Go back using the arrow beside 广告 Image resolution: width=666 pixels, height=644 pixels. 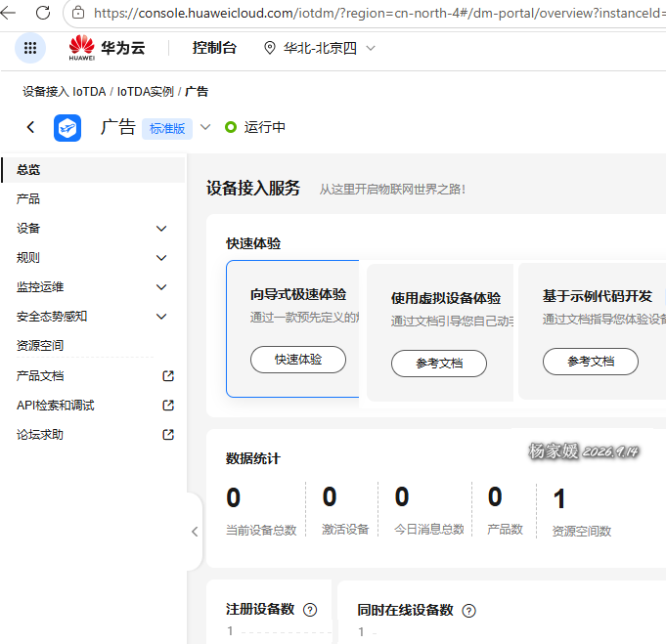[30, 126]
